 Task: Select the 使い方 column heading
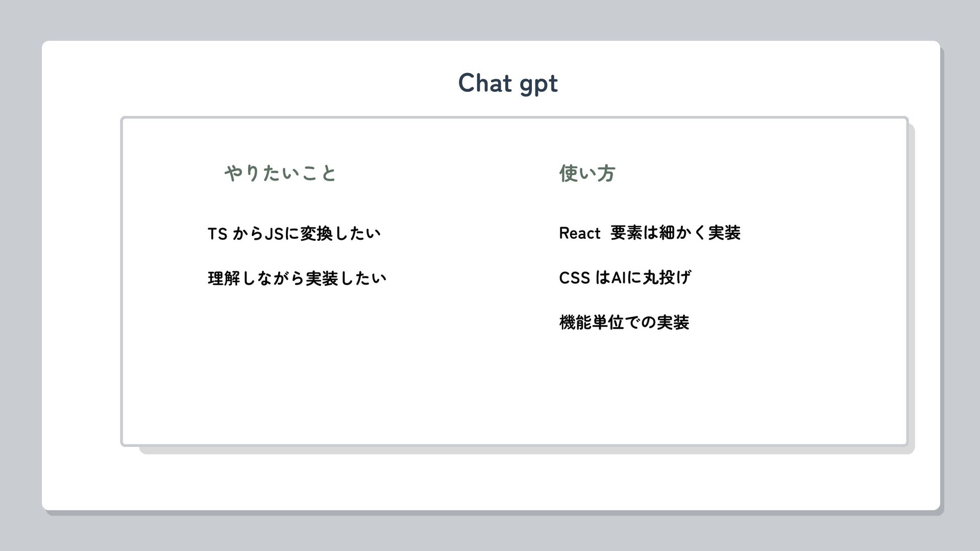pos(587,173)
